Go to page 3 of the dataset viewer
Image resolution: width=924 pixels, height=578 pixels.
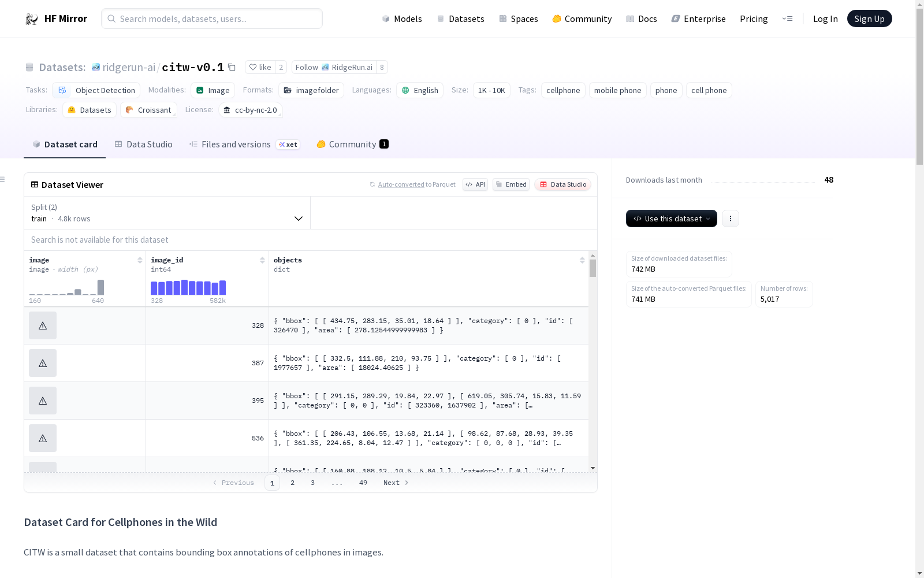coord(312,483)
